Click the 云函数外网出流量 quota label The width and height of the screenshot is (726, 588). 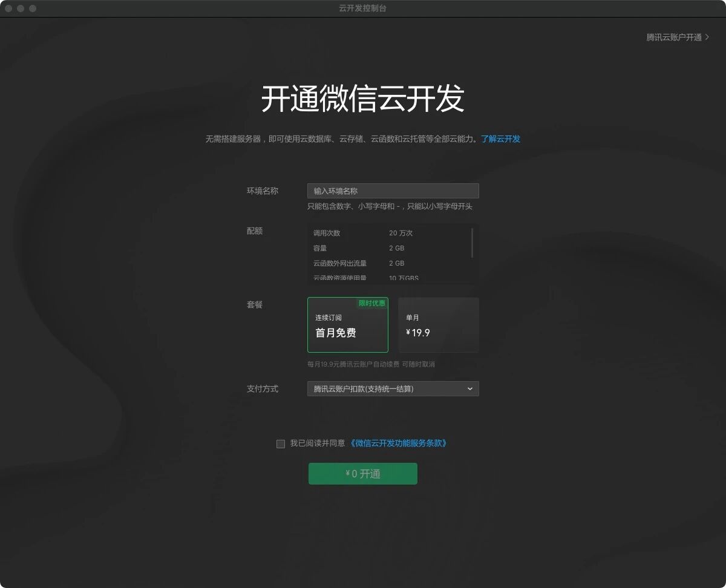coord(340,264)
